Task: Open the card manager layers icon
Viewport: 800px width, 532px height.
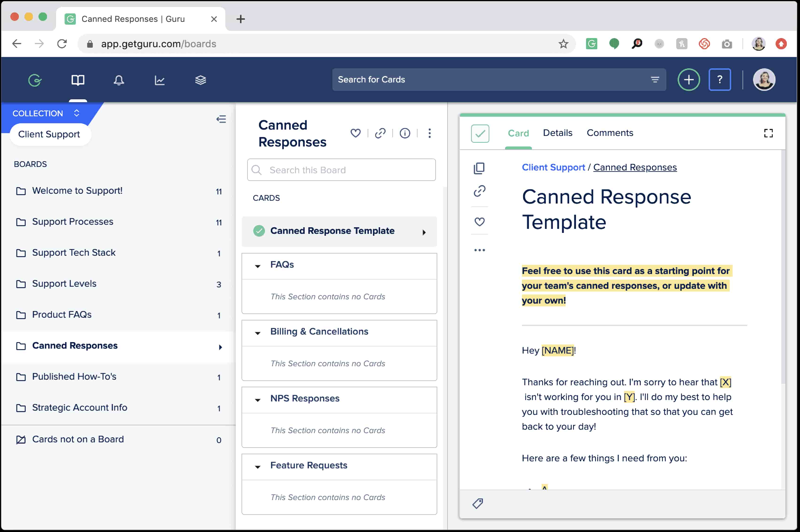Action: 201,81
